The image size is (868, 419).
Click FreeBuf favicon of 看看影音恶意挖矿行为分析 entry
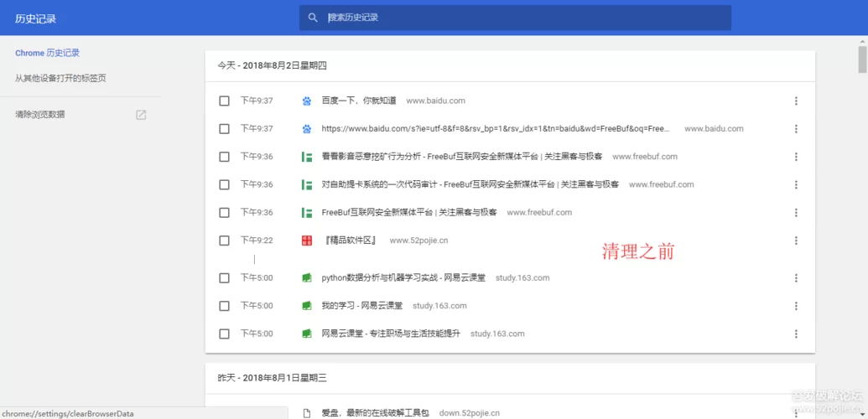(x=307, y=157)
